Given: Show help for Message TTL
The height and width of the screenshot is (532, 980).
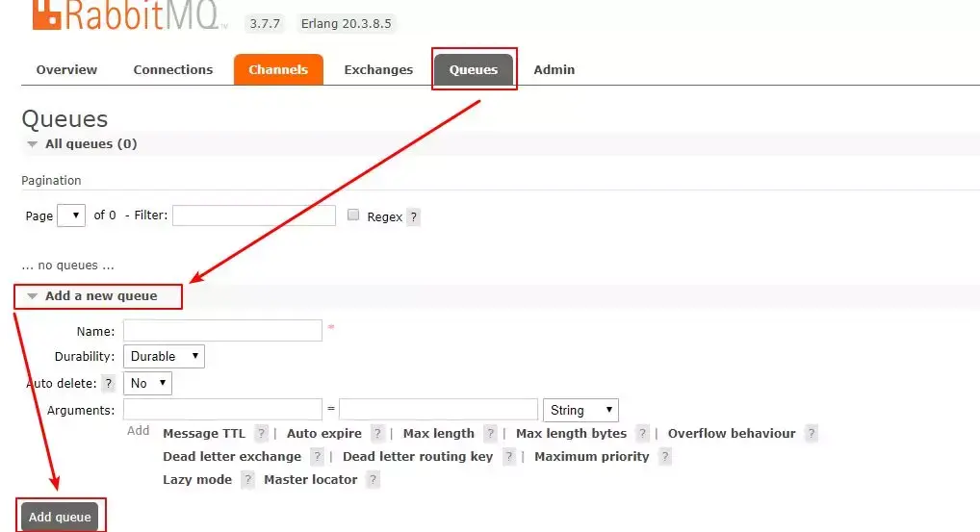Looking at the screenshot, I should tap(261, 433).
